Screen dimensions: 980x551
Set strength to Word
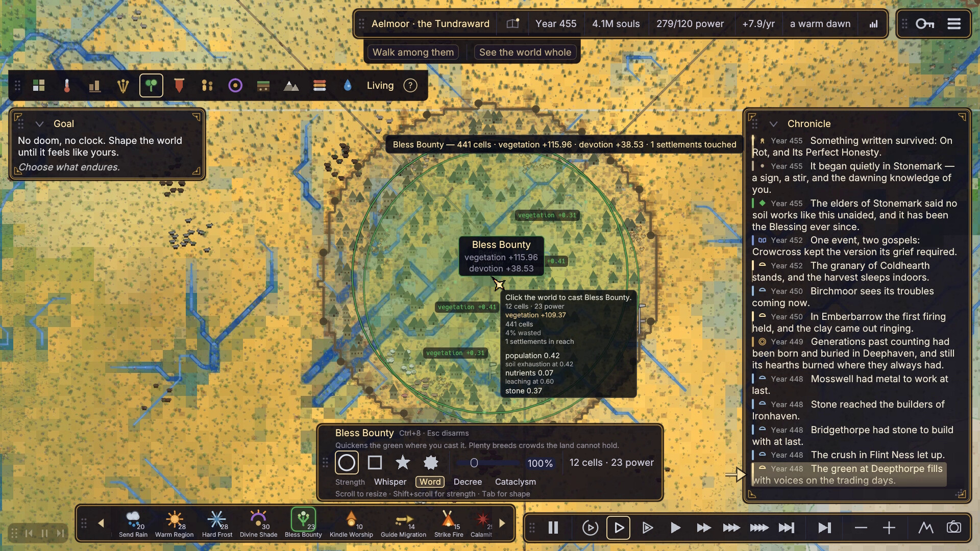(x=430, y=482)
